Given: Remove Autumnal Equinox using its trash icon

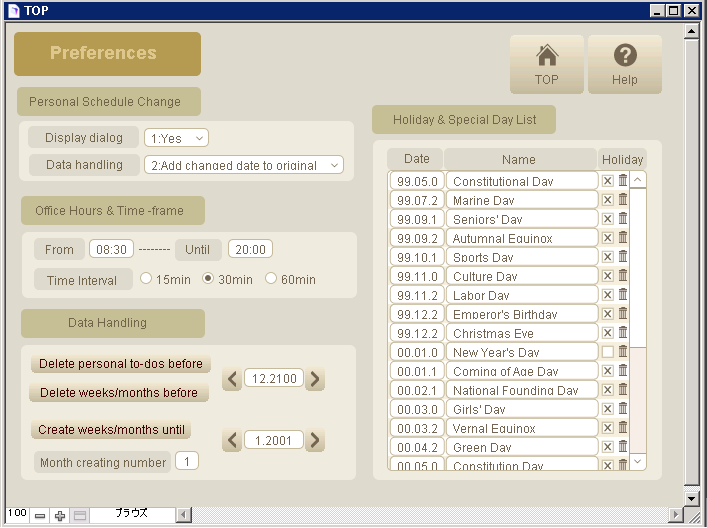Looking at the screenshot, I should click(623, 237).
